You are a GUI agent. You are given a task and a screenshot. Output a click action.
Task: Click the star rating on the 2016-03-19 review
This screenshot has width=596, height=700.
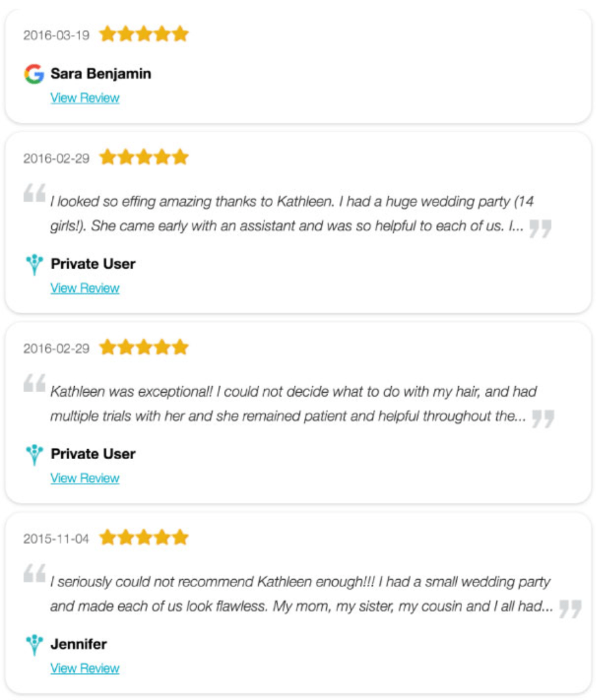[144, 34]
